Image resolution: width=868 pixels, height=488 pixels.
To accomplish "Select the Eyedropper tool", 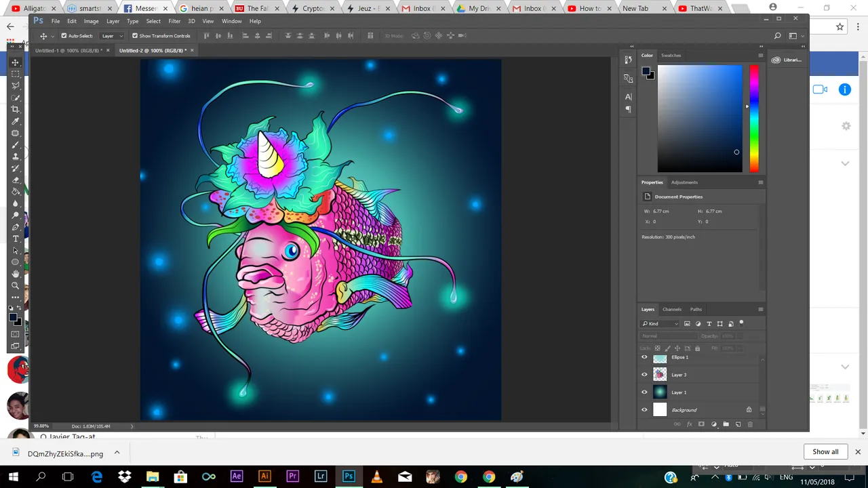I will click(x=15, y=121).
